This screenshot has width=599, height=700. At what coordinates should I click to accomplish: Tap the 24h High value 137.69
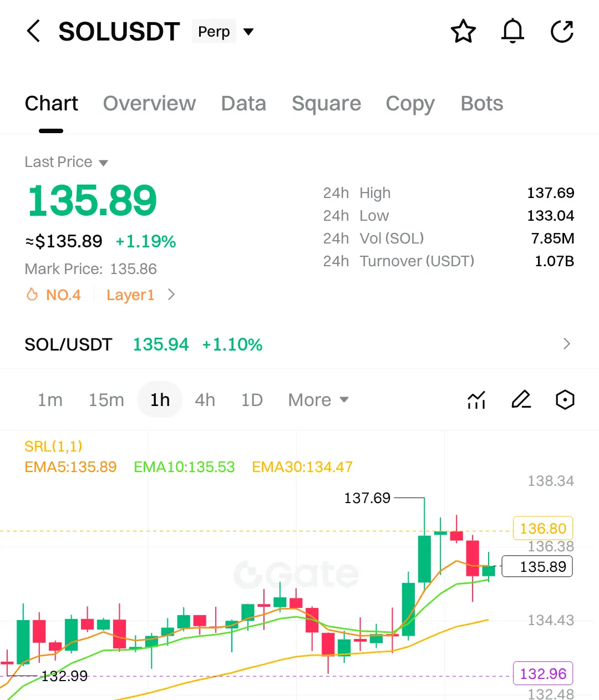point(550,193)
